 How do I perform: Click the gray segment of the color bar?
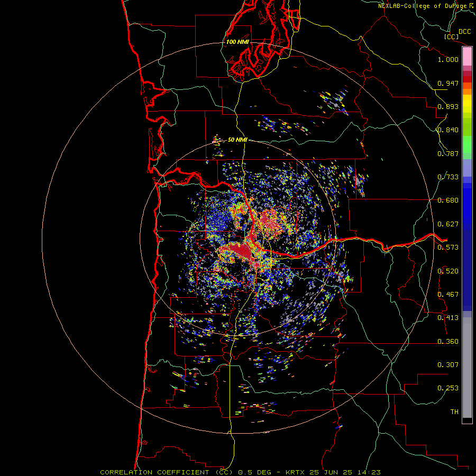coord(467,368)
